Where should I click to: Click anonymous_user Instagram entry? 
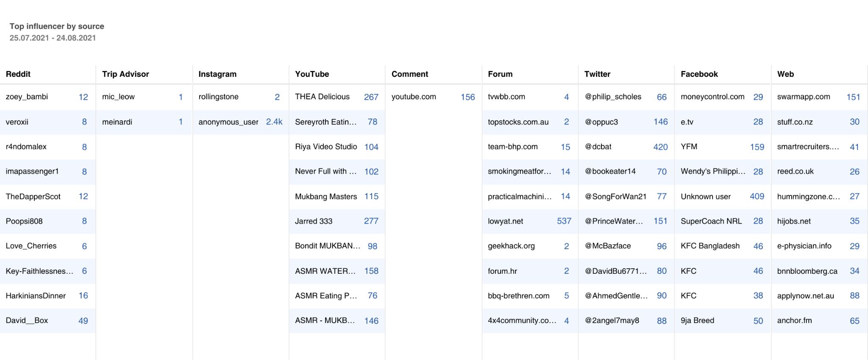coord(228,122)
